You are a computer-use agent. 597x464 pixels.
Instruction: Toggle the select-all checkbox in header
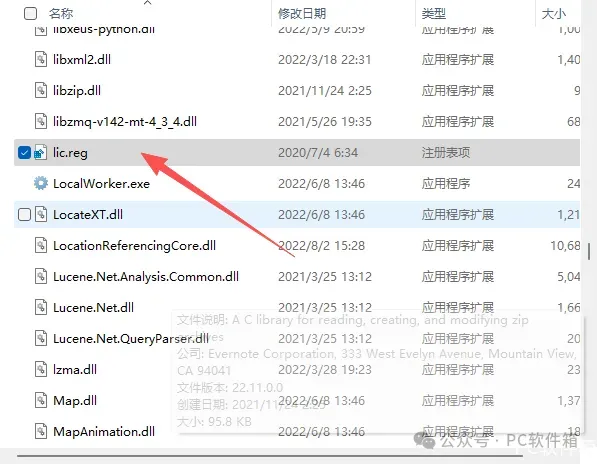pyautogui.click(x=30, y=14)
